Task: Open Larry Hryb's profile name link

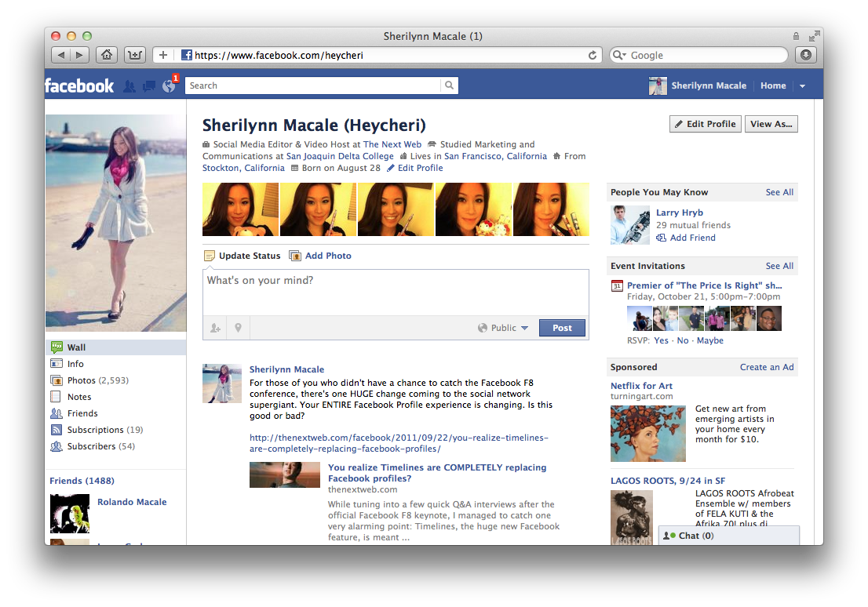Action: pos(680,213)
